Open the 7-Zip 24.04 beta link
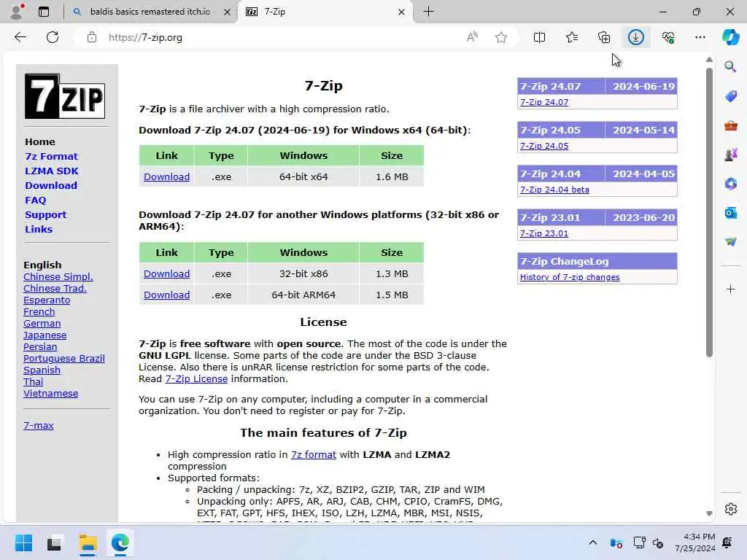Image resolution: width=747 pixels, height=560 pixels. coord(554,190)
